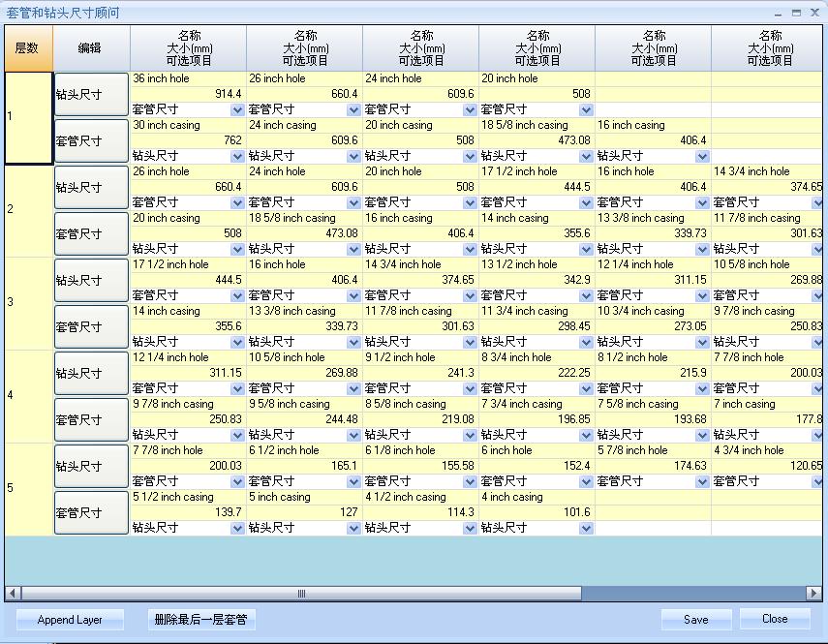
Task: Close window with title bar X
Action: click(814, 13)
